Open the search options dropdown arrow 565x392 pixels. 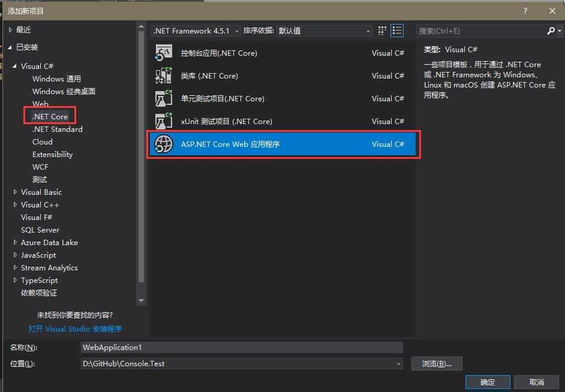559,31
